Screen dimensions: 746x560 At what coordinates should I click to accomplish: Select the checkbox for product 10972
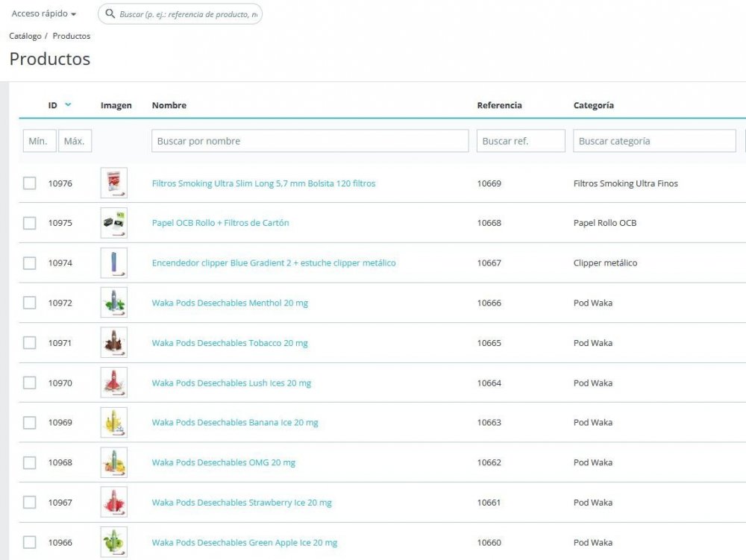coord(30,303)
